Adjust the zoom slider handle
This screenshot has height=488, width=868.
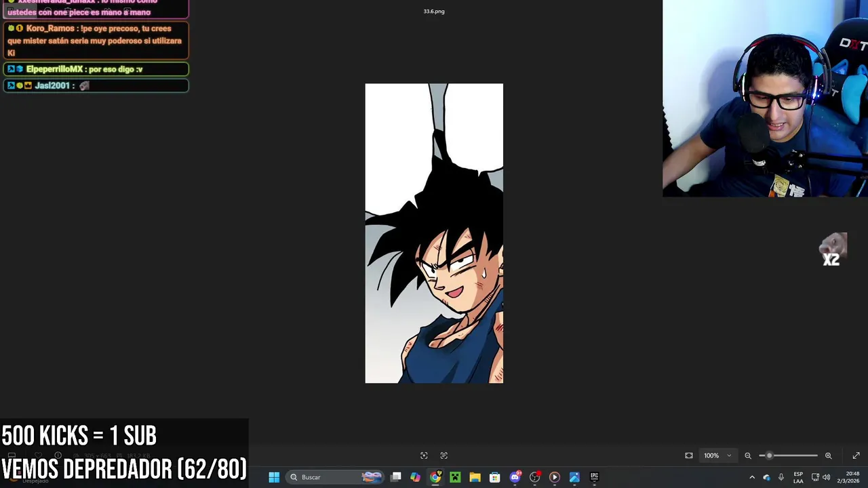click(769, 455)
